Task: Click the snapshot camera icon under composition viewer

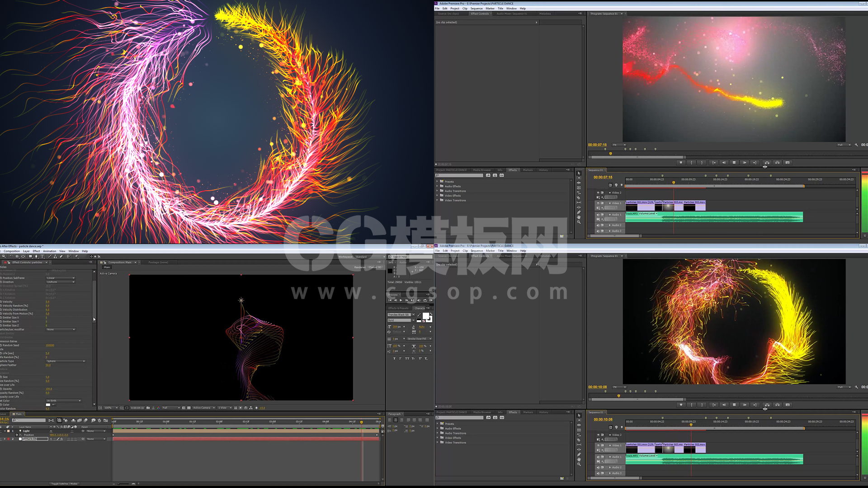Action: point(148,408)
